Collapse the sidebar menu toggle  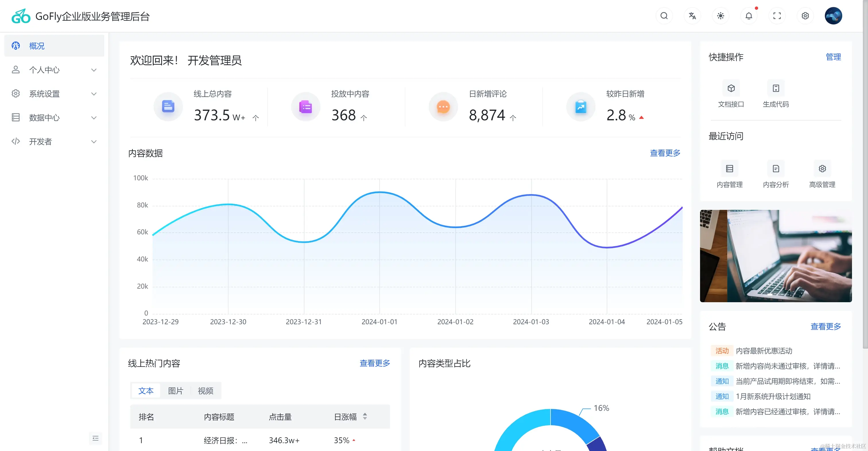pos(95,438)
